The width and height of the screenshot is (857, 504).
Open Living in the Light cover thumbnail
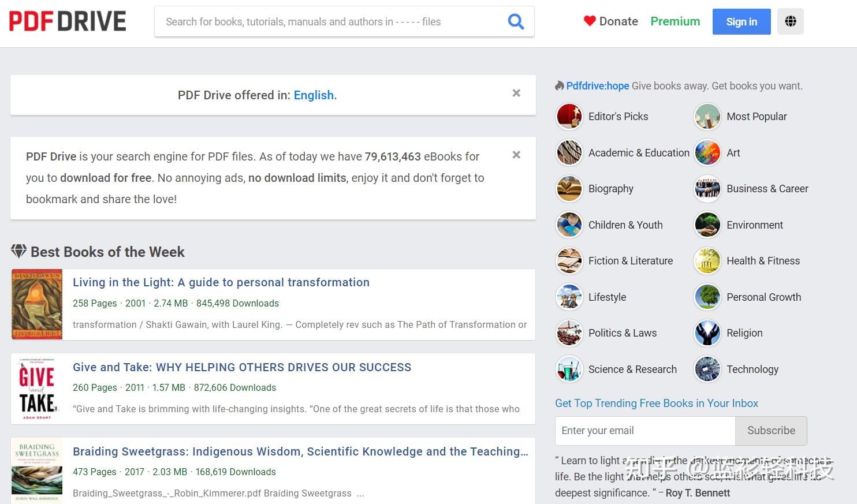37,304
